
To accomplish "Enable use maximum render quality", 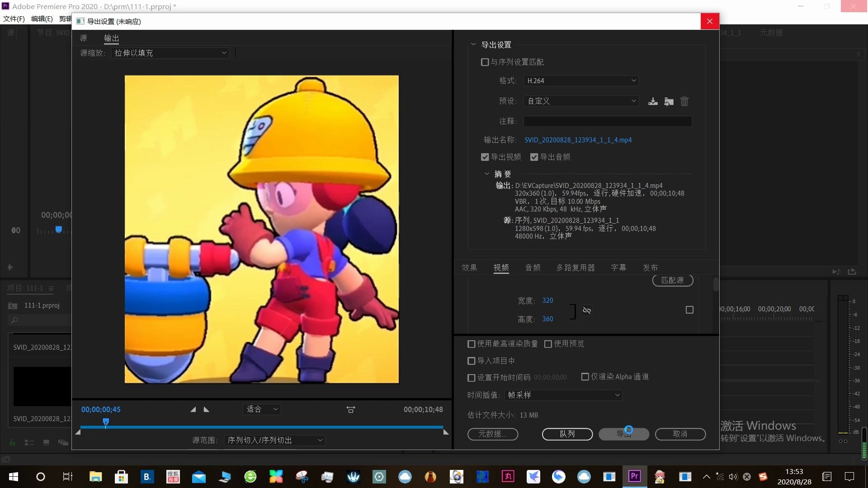I will click(471, 344).
